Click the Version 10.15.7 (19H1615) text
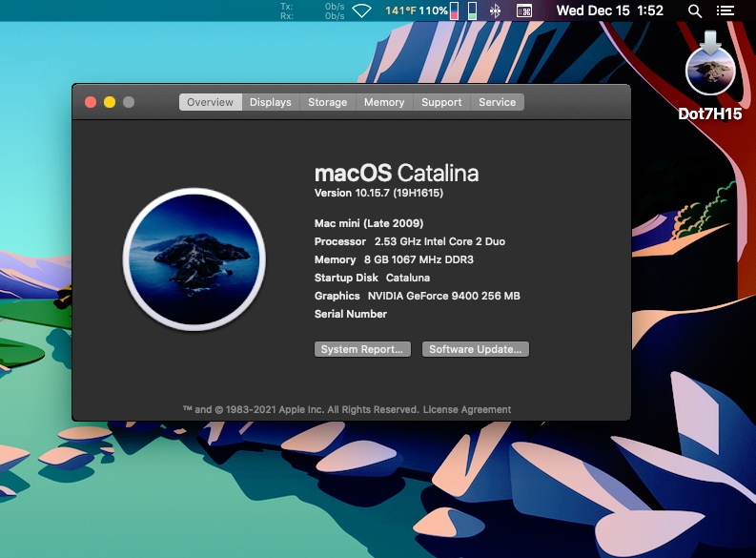This screenshot has height=558, width=756. [379, 193]
